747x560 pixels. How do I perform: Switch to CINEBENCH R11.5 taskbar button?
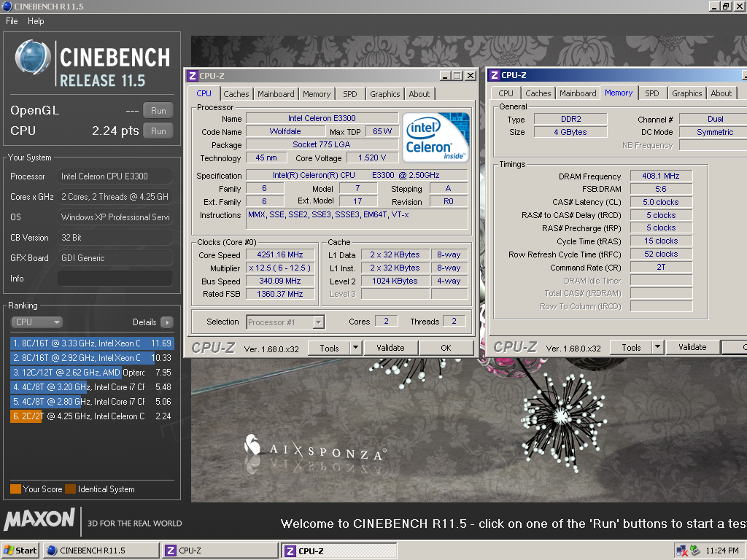click(101, 551)
